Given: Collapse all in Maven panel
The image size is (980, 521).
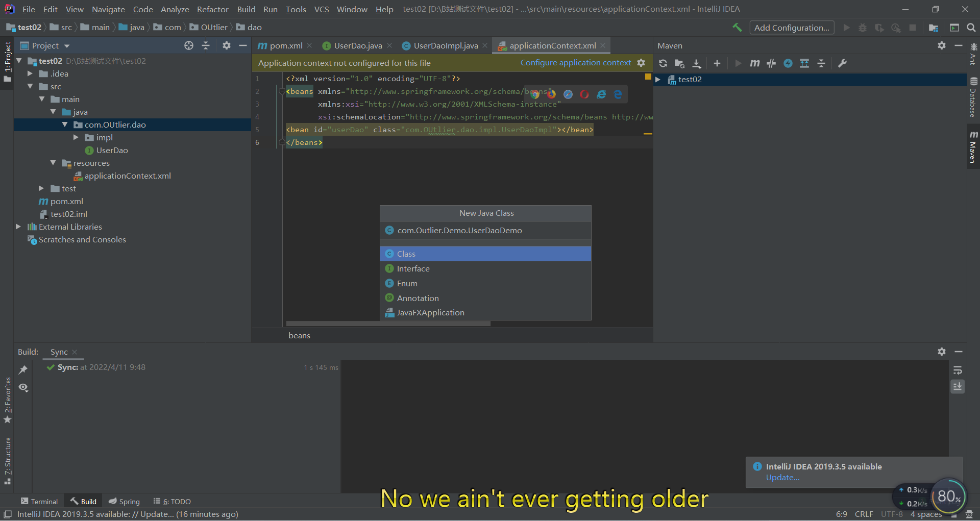Looking at the screenshot, I should [821, 63].
